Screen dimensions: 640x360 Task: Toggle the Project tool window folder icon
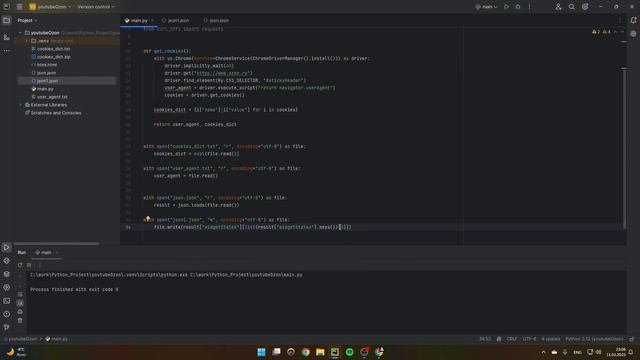point(7,20)
